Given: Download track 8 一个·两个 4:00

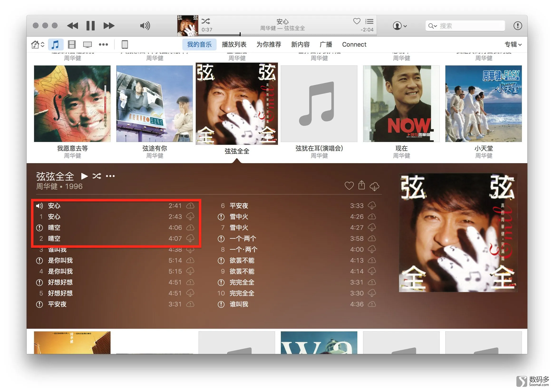Looking at the screenshot, I should click(x=372, y=249).
